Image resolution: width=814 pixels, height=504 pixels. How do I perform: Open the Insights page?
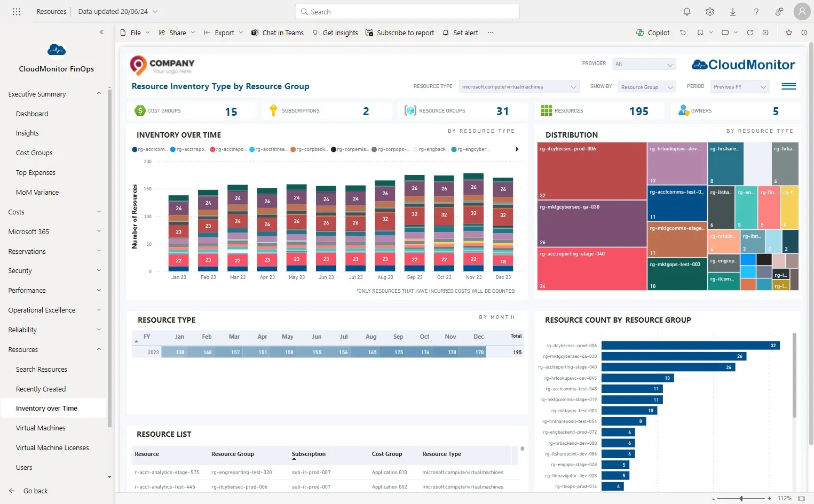click(x=27, y=133)
